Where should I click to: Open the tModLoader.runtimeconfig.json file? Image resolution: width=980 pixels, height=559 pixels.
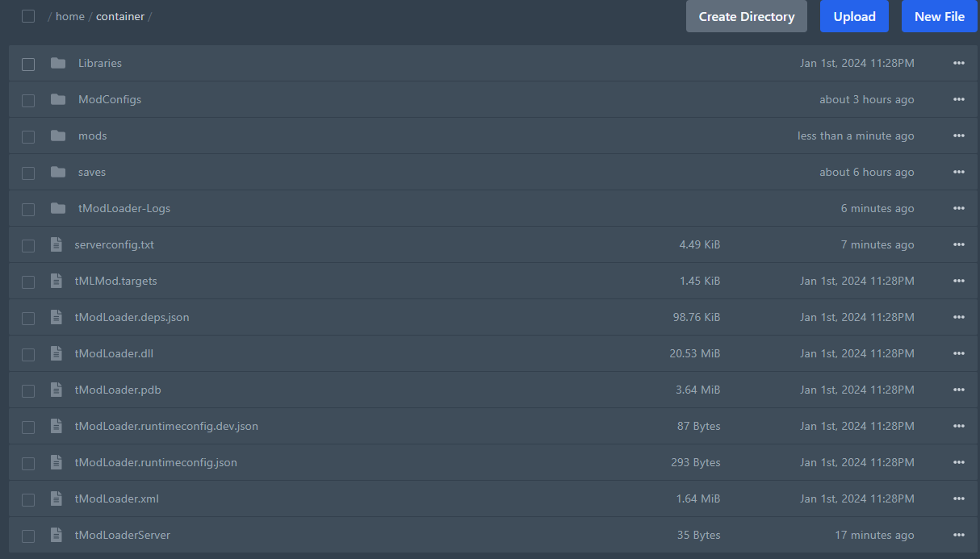[156, 462]
